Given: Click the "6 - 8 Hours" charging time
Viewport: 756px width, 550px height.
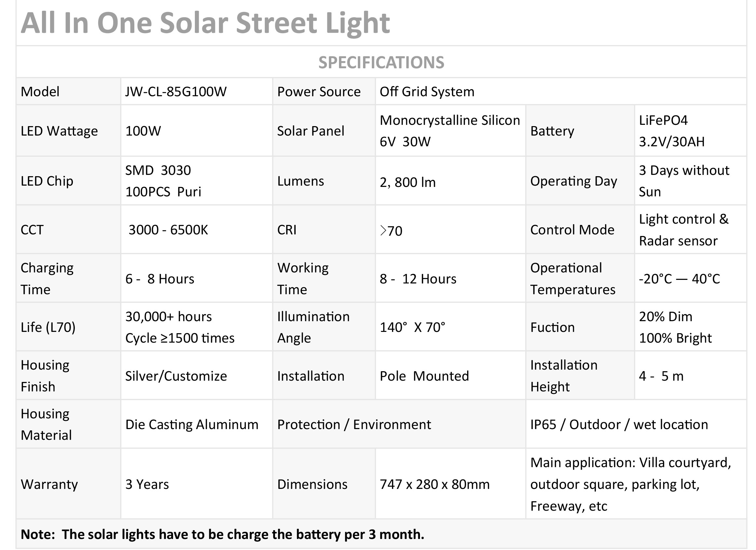Looking at the screenshot, I should [160, 279].
